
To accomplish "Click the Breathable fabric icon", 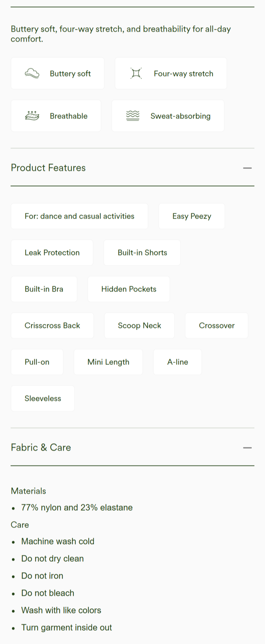I will coord(32,116).
